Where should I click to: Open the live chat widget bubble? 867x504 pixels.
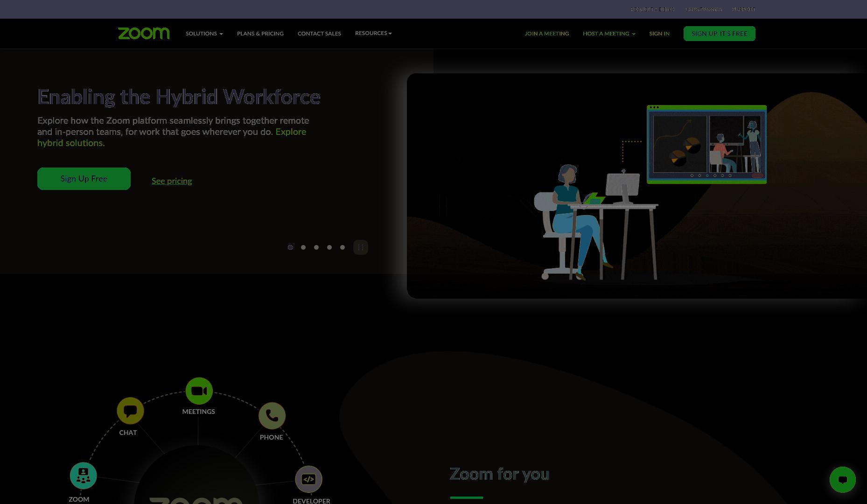click(842, 480)
